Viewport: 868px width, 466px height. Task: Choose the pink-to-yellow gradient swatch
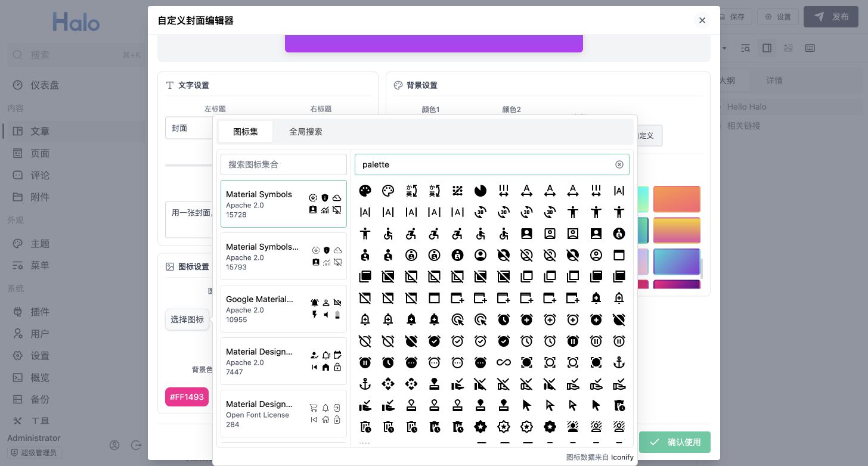[x=677, y=231]
